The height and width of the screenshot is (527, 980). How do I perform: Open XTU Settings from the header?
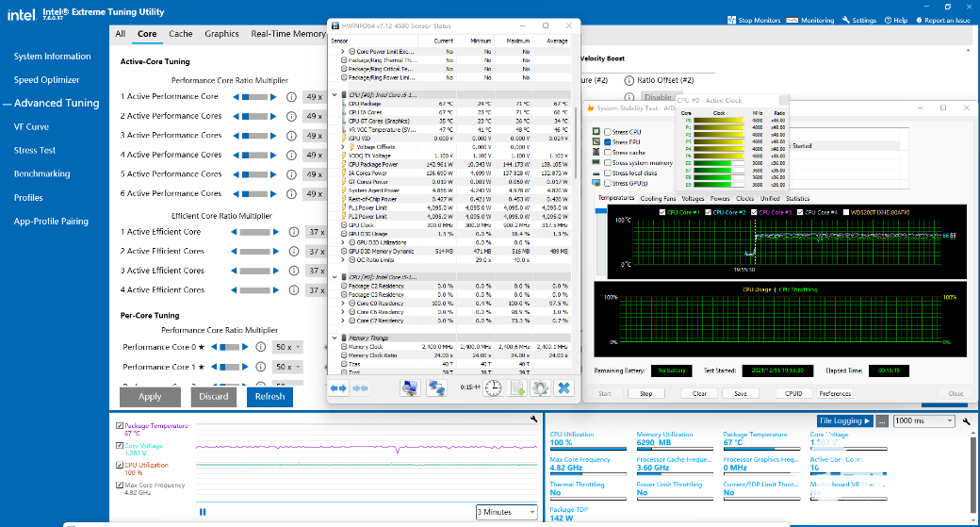859,20
